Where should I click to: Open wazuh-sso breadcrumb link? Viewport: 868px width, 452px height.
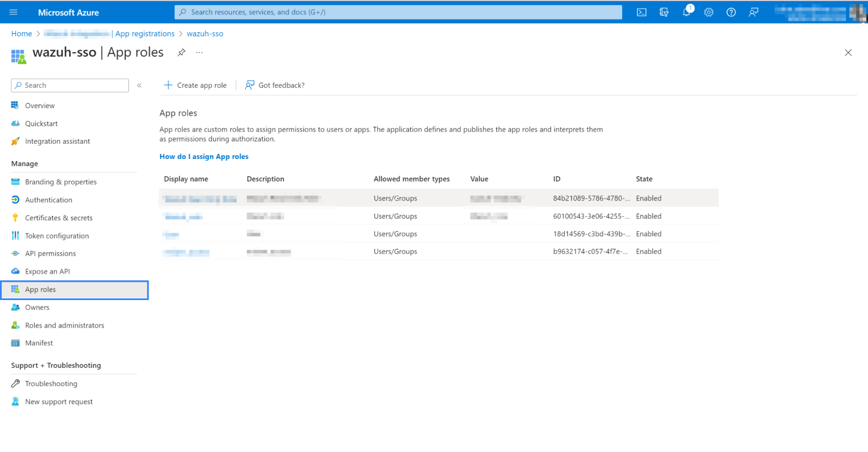(205, 33)
